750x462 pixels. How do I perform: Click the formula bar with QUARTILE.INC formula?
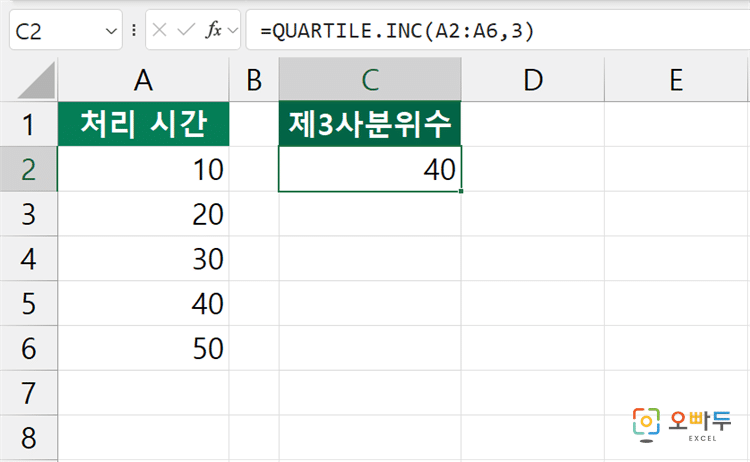pos(497,31)
